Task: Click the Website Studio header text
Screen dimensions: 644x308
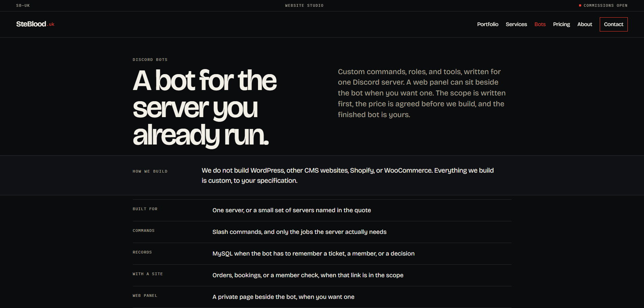Action: point(304,5)
